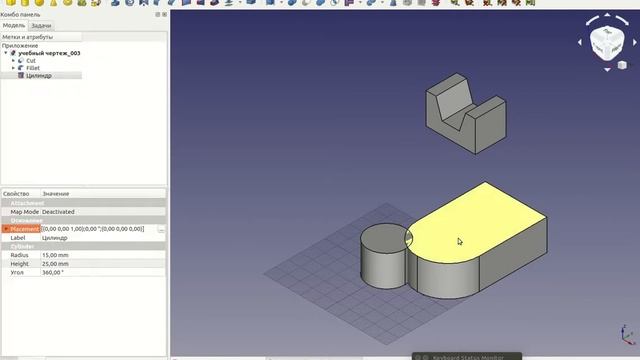
Task: Click the document icon beside учебный чертеж_003
Action: (x=13, y=53)
